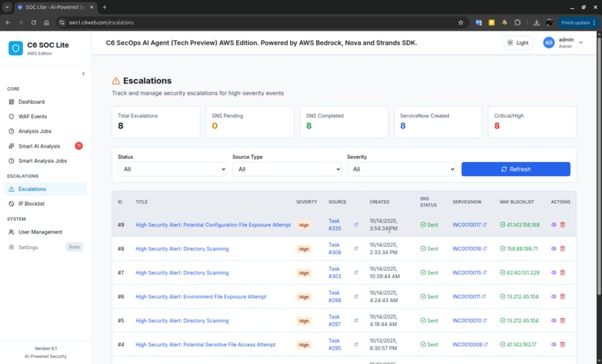The width and height of the screenshot is (602, 364).
Task: Select Escalations in the sidebar
Action: point(46,189)
